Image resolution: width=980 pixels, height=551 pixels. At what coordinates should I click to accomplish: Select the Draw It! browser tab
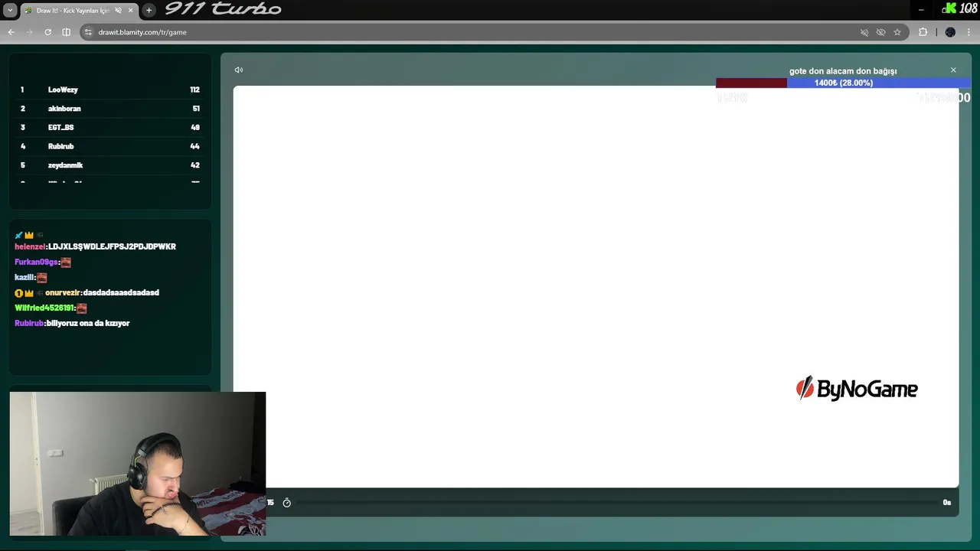[79, 11]
